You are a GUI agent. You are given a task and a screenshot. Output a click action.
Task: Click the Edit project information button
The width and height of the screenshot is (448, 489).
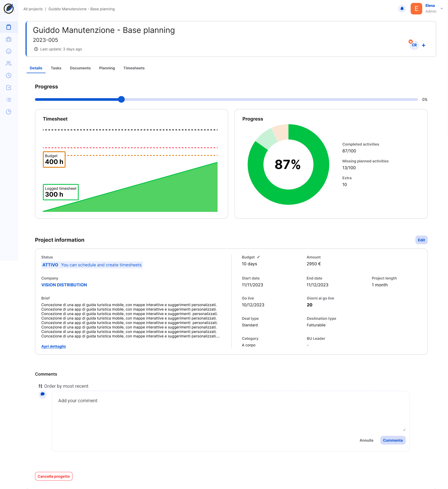coord(421,240)
